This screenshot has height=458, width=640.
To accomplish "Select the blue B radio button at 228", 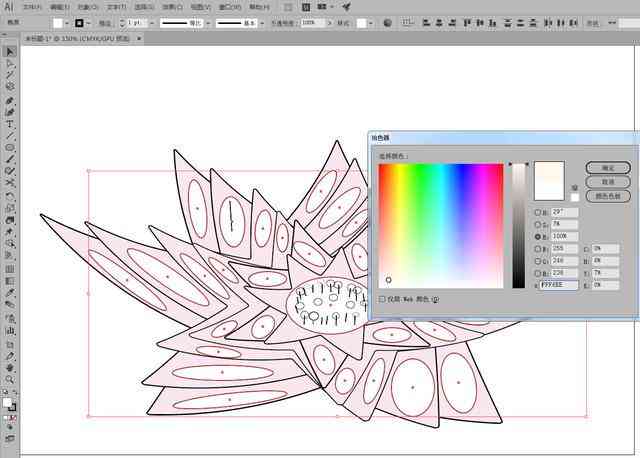I will point(538,273).
